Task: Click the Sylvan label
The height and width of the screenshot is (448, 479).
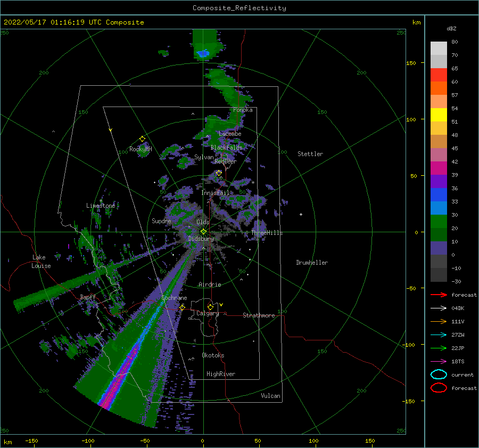Action: [x=204, y=157]
